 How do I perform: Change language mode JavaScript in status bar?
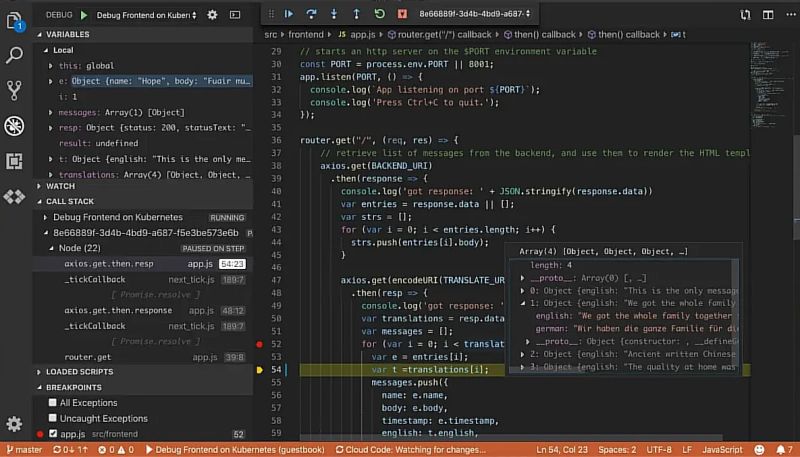[722, 449]
